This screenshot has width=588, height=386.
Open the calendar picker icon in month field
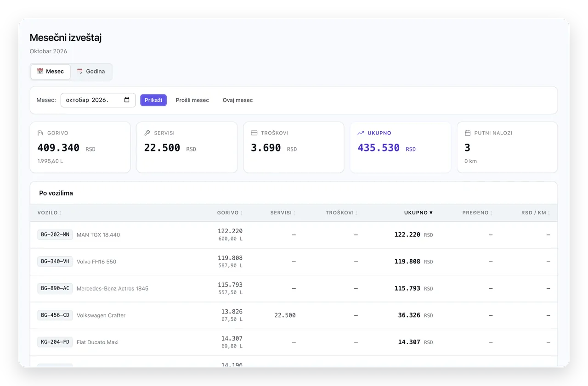[127, 100]
